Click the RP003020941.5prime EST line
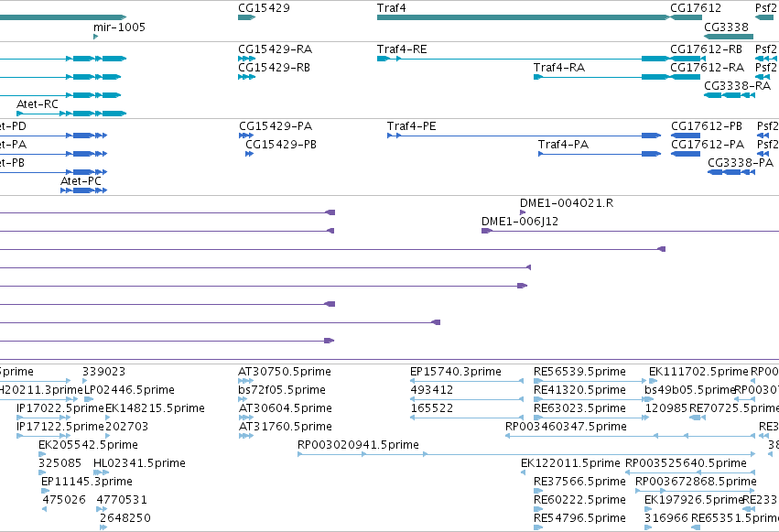This screenshot has height=532, width=779. point(526,454)
